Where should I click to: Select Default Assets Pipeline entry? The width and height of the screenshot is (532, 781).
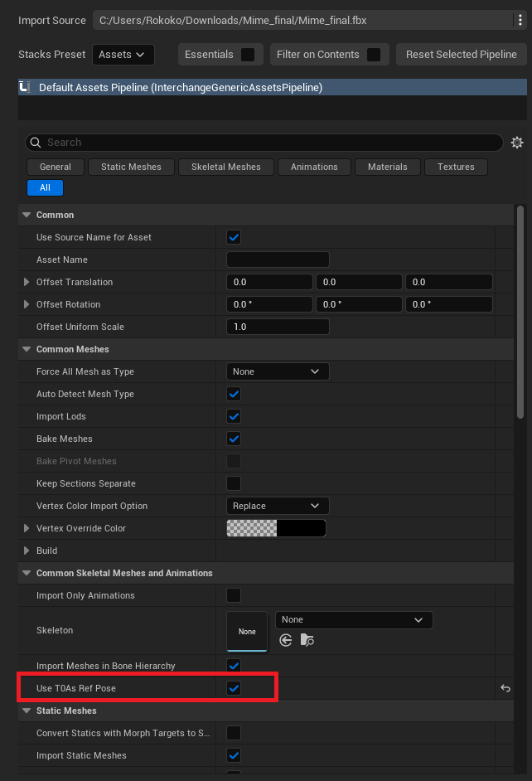(273, 87)
